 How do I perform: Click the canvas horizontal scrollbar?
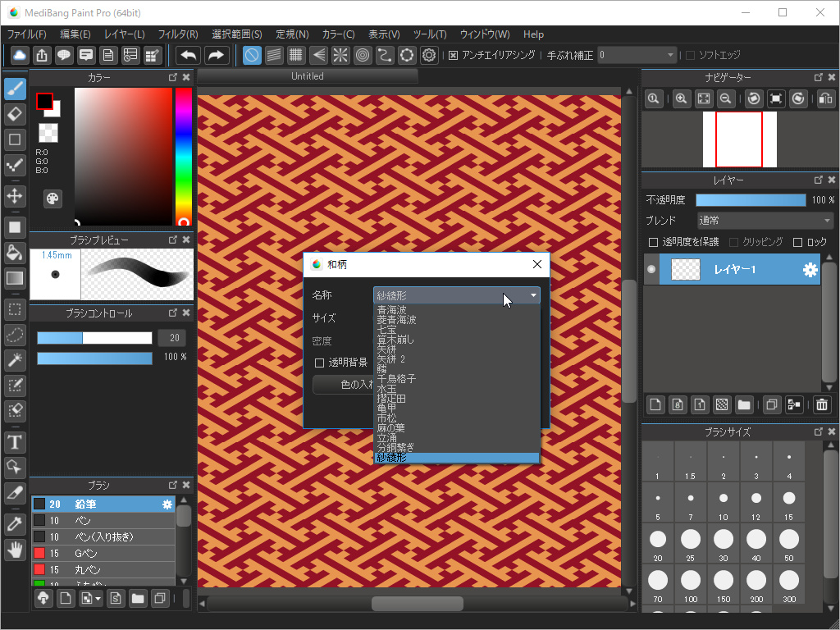(x=418, y=604)
